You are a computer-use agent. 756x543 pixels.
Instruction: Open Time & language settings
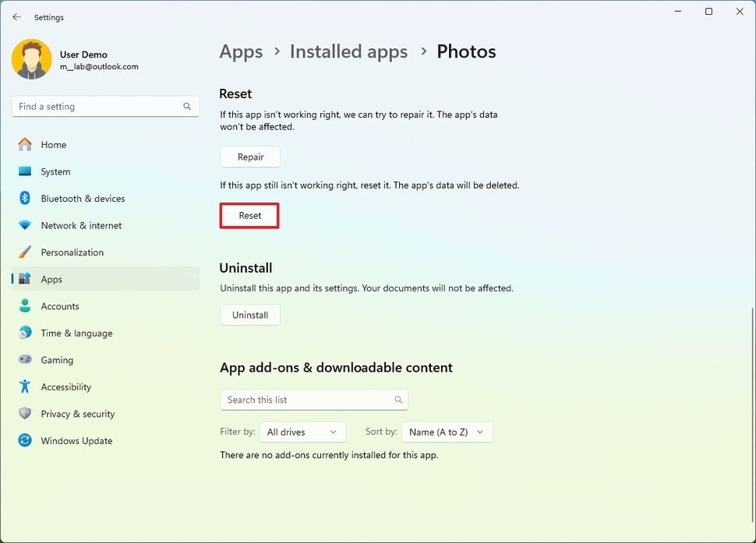point(105,333)
